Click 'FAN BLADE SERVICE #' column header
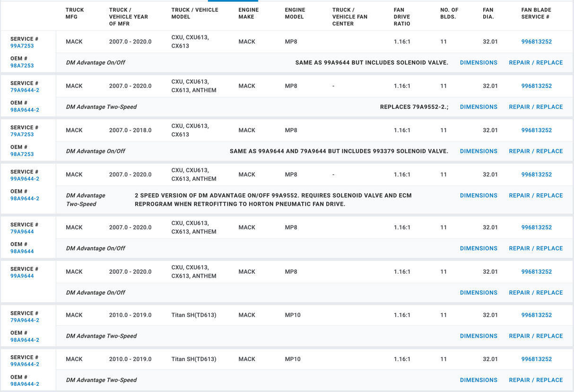574x392 pixels. [536, 13]
